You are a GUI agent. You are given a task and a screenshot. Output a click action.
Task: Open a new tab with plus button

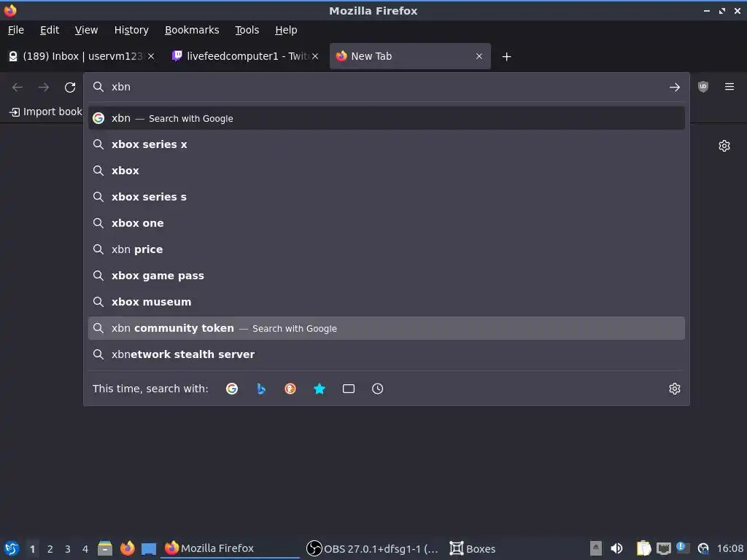pos(506,57)
